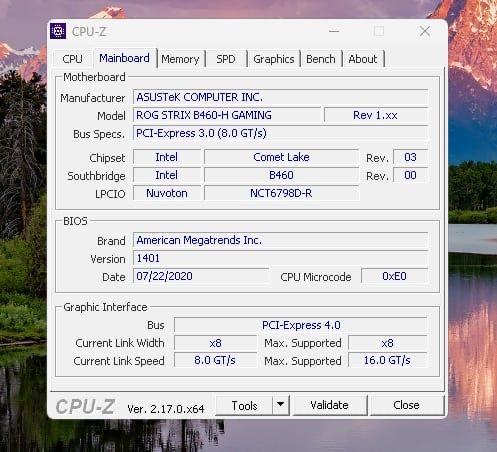Expand the Tools dropdown arrow
Screen dimensions: 497x452
[281, 405]
